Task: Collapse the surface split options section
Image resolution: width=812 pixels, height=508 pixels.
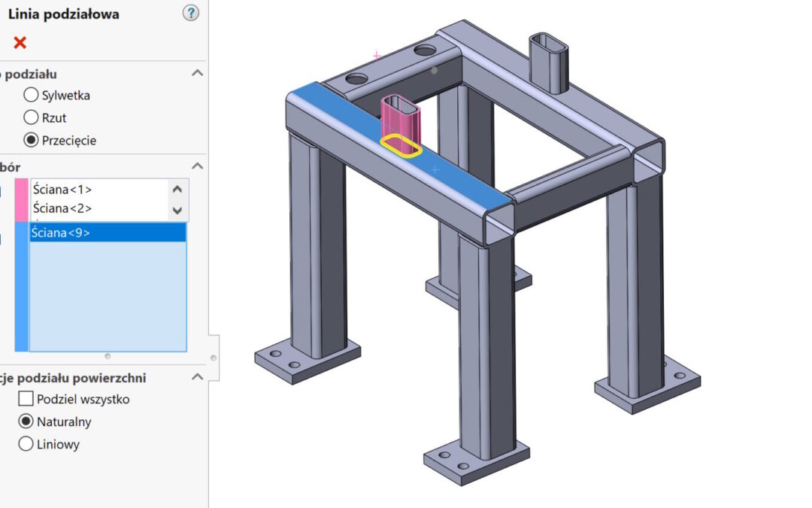Action: coord(197,377)
